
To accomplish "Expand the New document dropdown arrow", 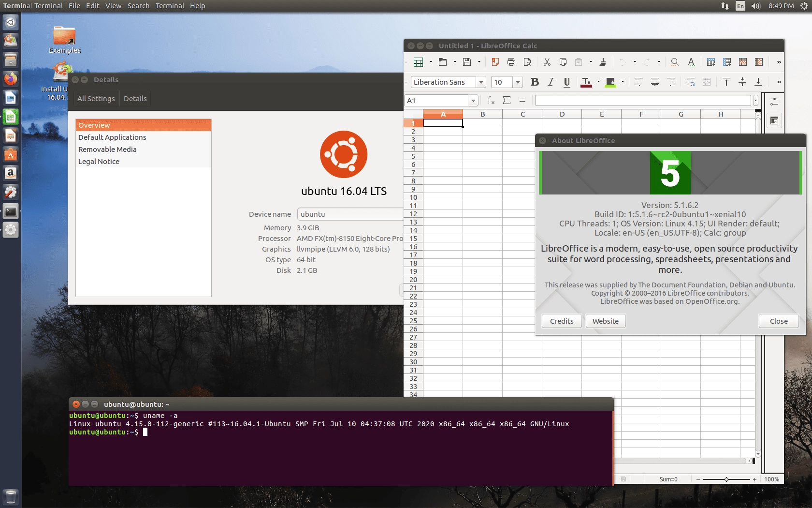I will [431, 62].
